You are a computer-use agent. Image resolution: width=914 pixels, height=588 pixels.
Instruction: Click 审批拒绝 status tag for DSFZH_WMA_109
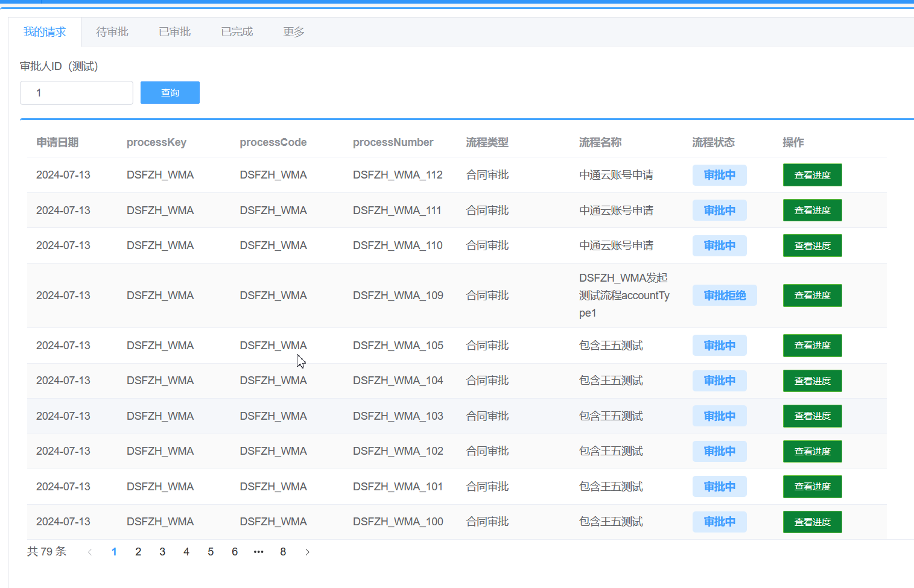725,296
